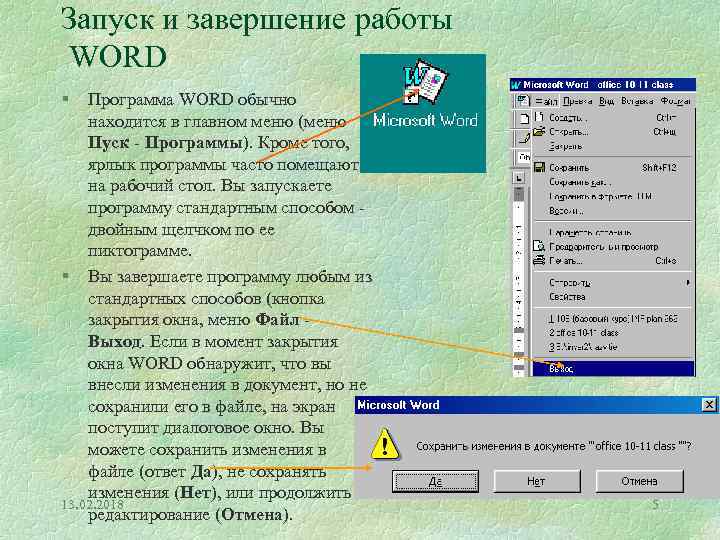720x540 pixels.
Task: Click the Да button in save dialog
Action: coord(435,481)
